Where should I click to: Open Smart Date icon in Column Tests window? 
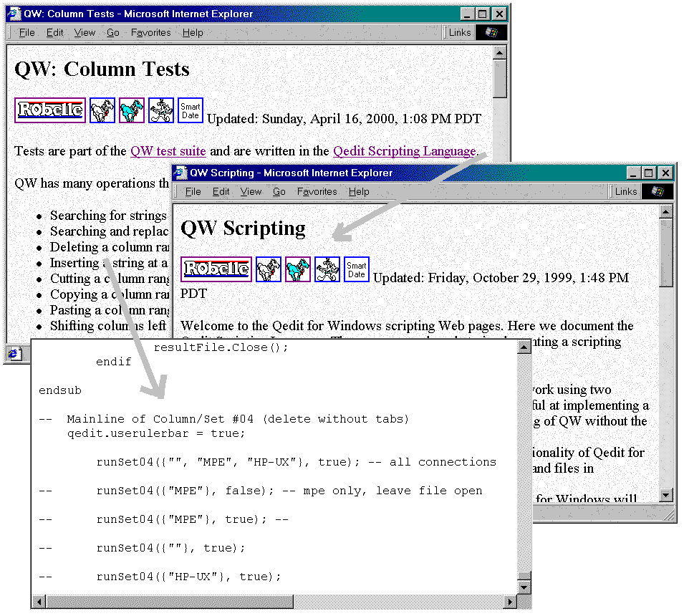coord(191,110)
